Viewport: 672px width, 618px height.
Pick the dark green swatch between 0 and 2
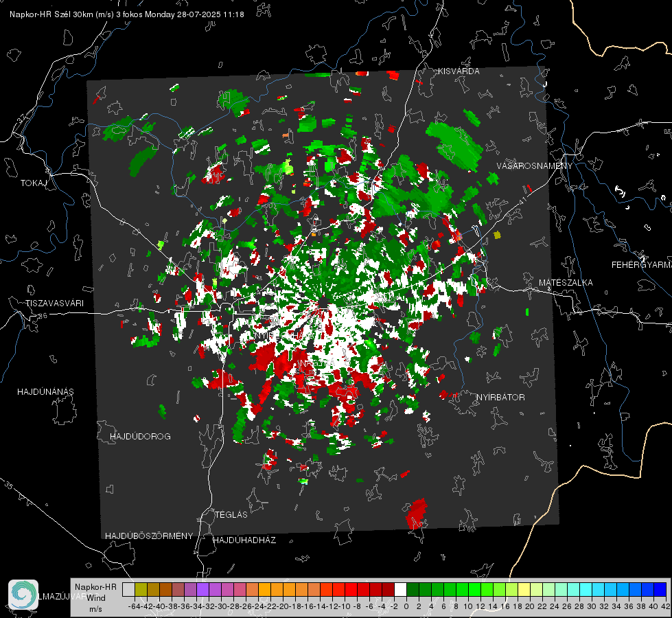pos(413,589)
